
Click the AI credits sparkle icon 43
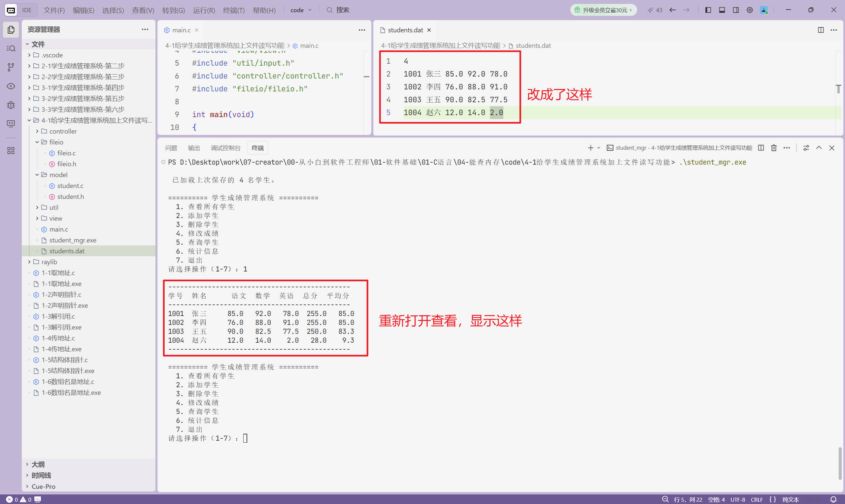[655, 10]
